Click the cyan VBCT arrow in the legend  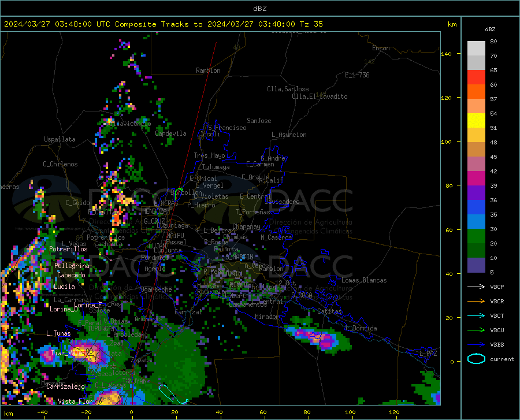tap(476, 315)
